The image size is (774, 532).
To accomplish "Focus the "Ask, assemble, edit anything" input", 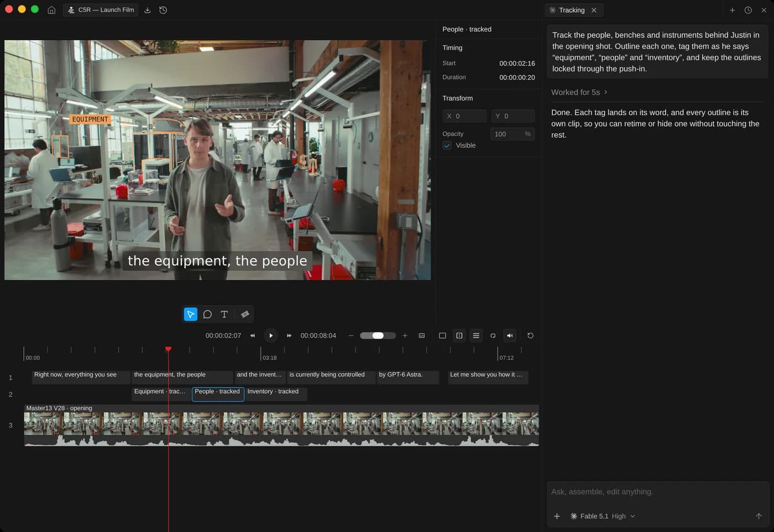I will (657, 492).
